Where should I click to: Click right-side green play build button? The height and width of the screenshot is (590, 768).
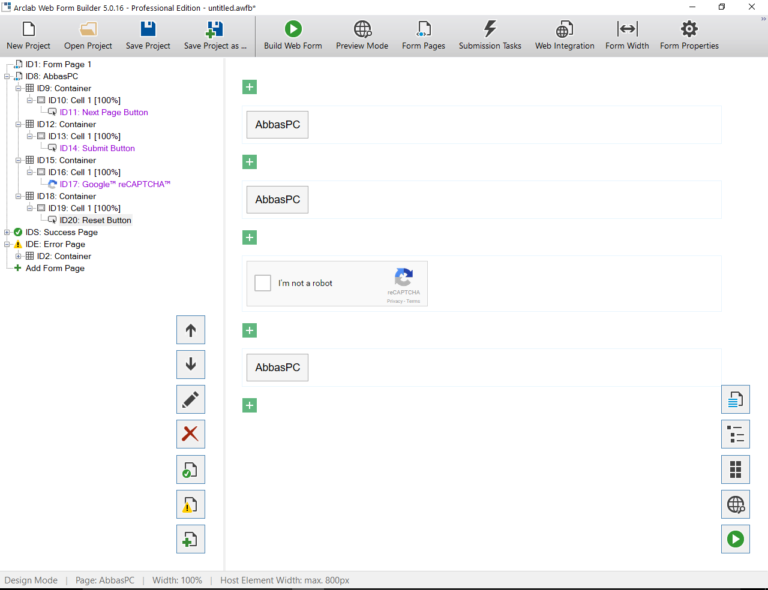[735, 539]
